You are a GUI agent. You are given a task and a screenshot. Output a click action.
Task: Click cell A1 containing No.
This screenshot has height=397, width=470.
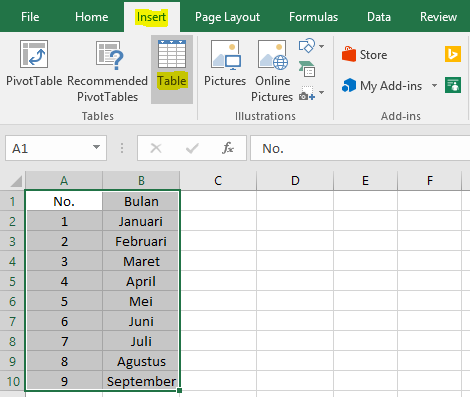click(x=64, y=201)
